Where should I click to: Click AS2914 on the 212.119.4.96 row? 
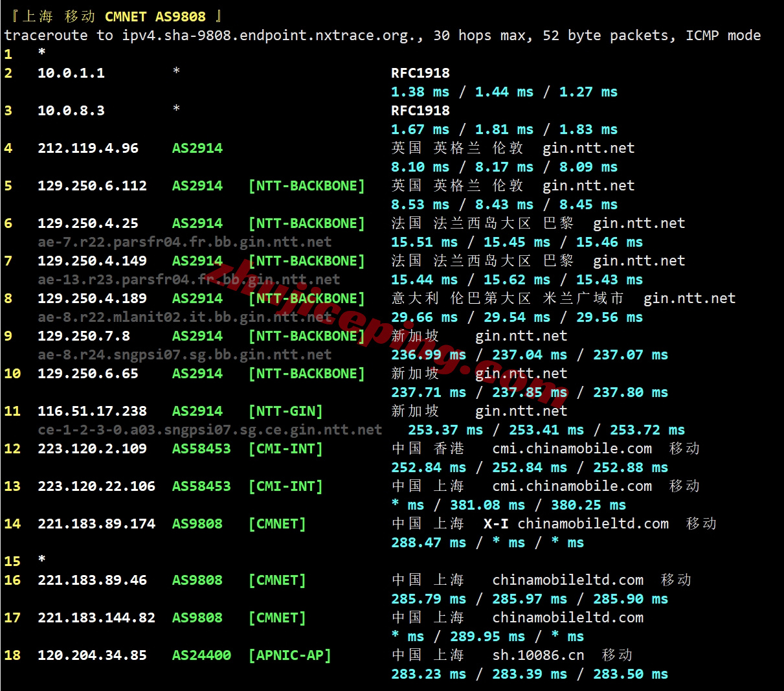[x=197, y=148]
